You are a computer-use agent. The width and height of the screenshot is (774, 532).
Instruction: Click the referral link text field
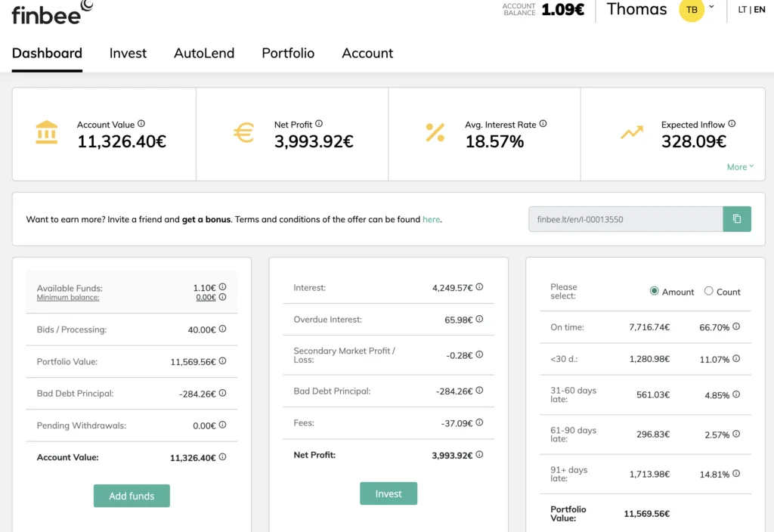point(624,219)
